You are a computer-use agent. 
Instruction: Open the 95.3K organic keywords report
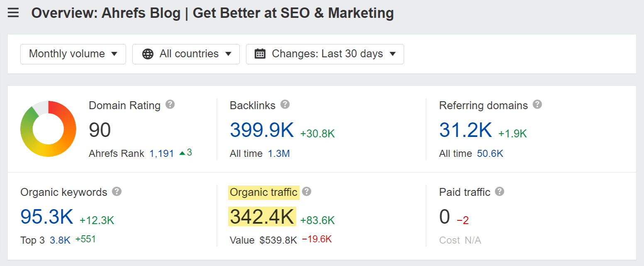tap(47, 216)
